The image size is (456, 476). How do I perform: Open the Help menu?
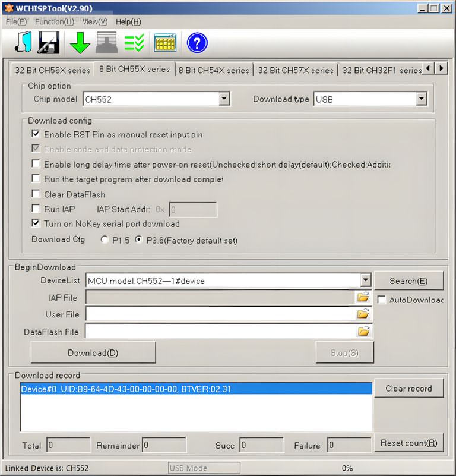click(x=128, y=22)
